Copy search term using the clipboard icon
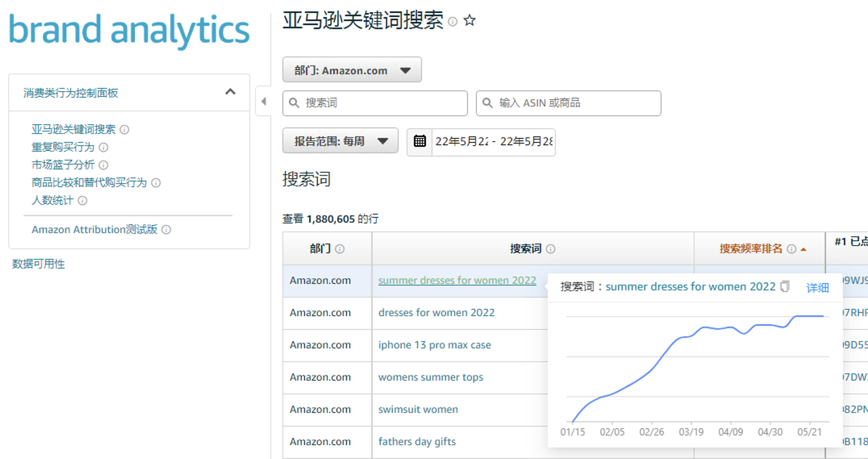This screenshot has width=868, height=459. [x=785, y=286]
